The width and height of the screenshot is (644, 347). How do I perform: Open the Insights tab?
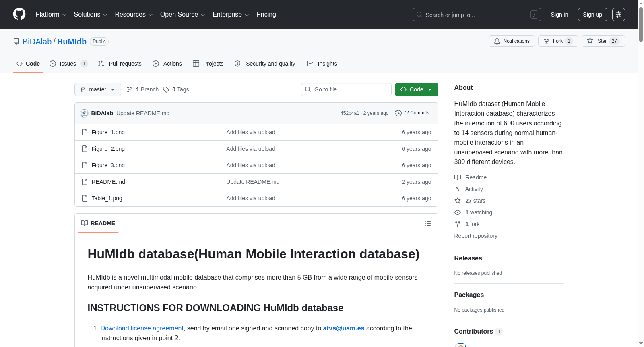pyautogui.click(x=322, y=64)
